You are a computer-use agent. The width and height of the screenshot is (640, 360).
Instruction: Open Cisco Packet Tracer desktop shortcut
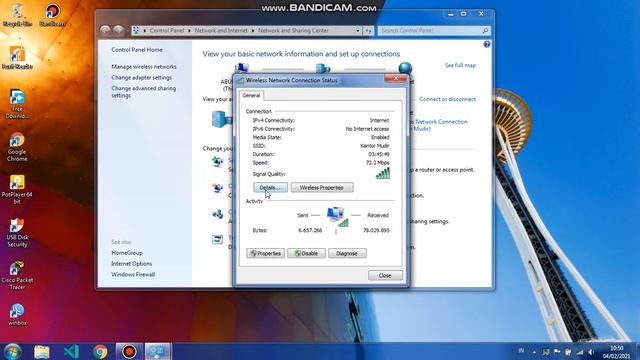click(x=17, y=276)
